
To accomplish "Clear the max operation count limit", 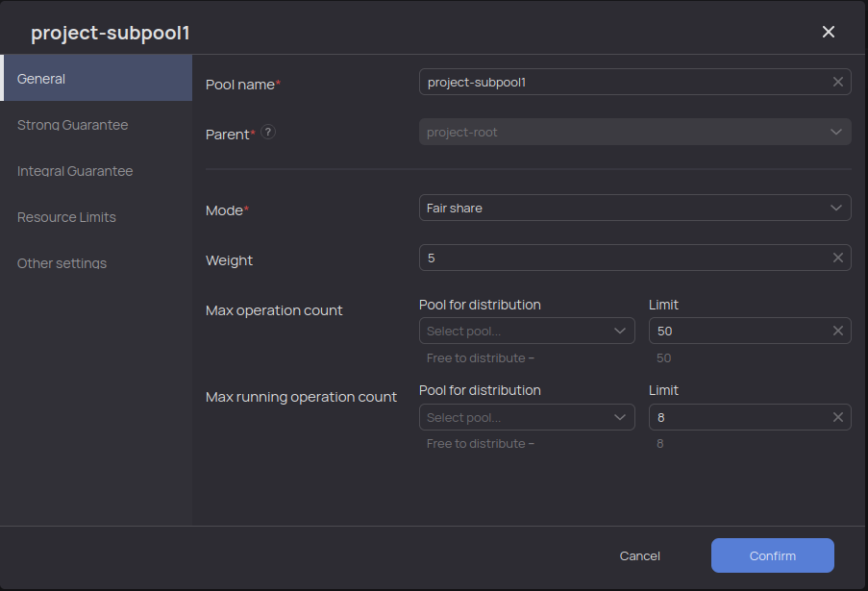I will pos(837,331).
